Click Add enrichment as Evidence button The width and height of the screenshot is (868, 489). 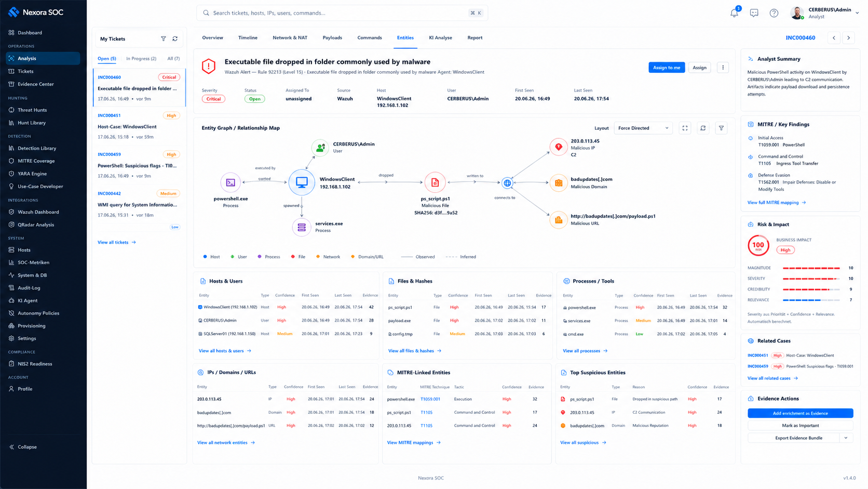800,414
